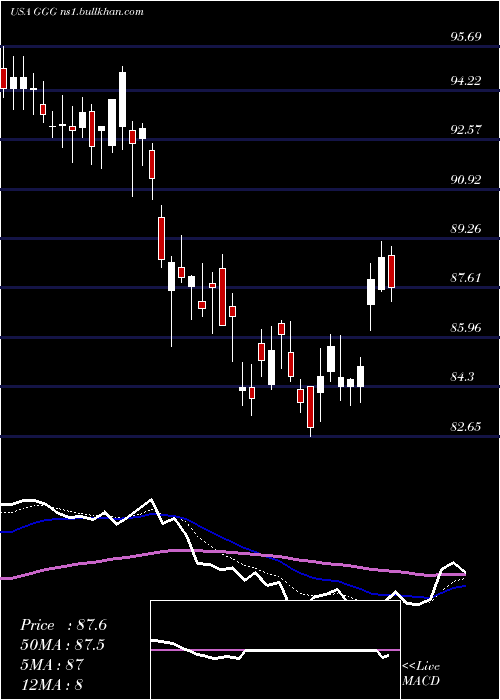Click the <<Live MACD label
This screenshot has height=700, width=500.
point(421,674)
